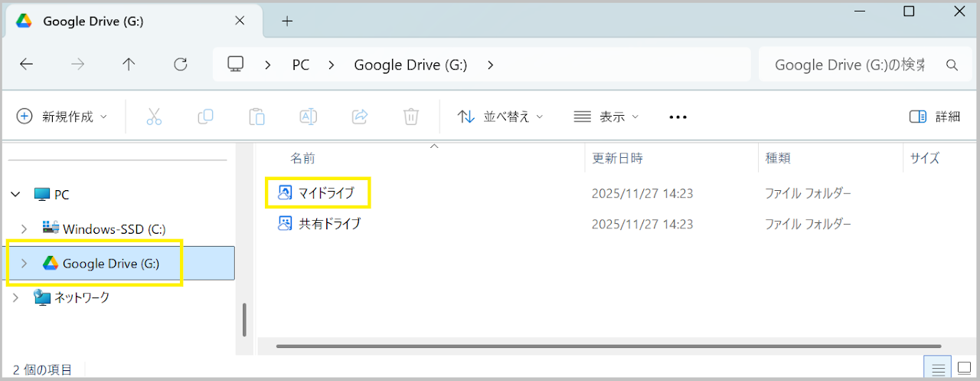The image size is (980, 381).
Task: Sort by the 種類 column header
Action: [x=778, y=159]
